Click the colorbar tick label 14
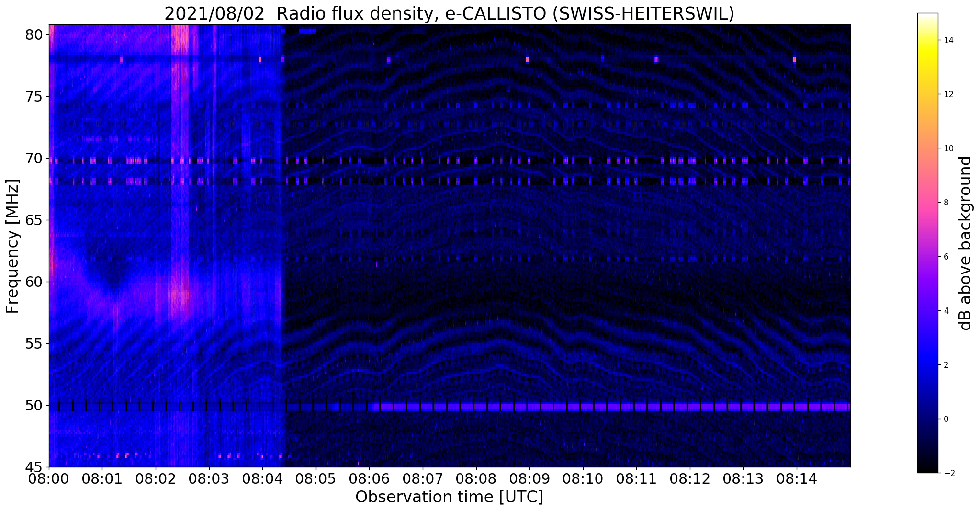 tap(948, 40)
